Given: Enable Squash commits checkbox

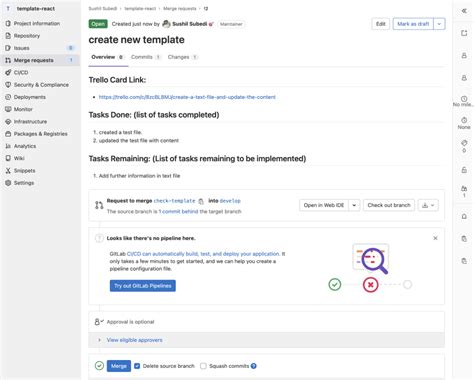Looking at the screenshot, I should (x=203, y=366).
